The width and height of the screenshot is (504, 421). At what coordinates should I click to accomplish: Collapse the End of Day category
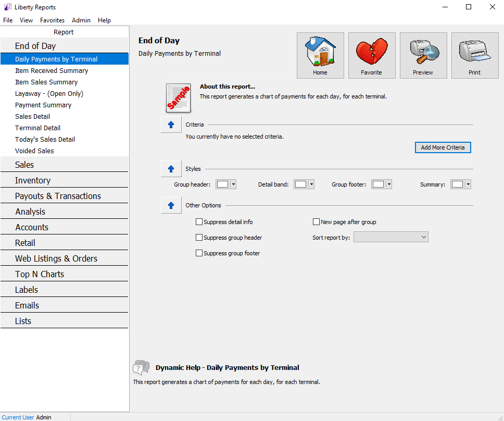64,46
